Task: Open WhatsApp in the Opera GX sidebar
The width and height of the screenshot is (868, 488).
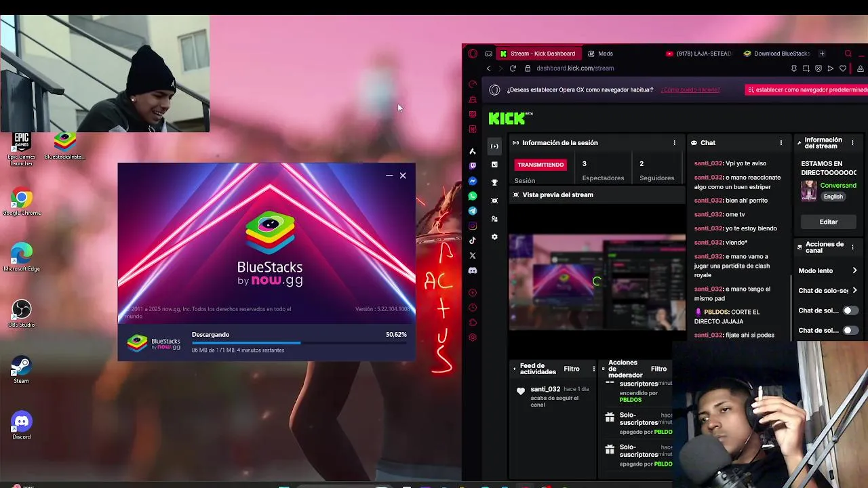Action: [x=473, y=196]
